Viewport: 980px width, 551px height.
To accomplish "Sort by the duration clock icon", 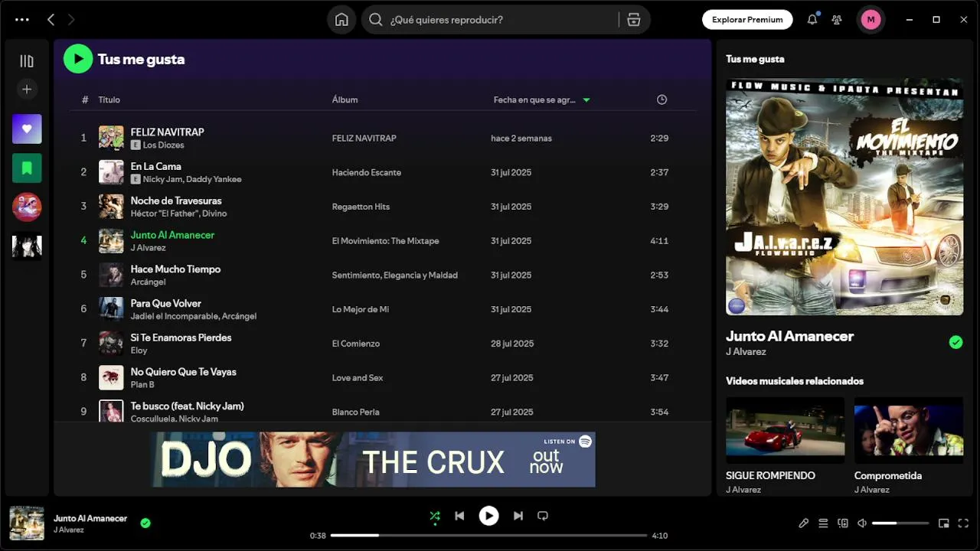I will pos(661,99).
